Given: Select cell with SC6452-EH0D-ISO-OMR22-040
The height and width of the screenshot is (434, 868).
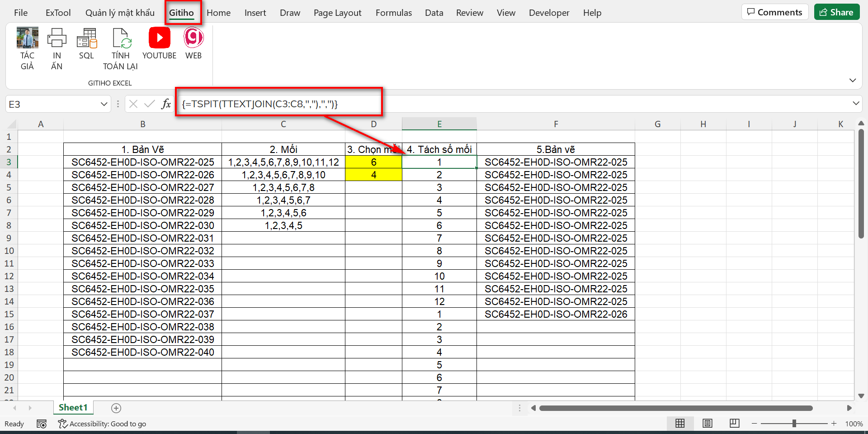Looking at the screenshot, I should click(x=143, y=352).
